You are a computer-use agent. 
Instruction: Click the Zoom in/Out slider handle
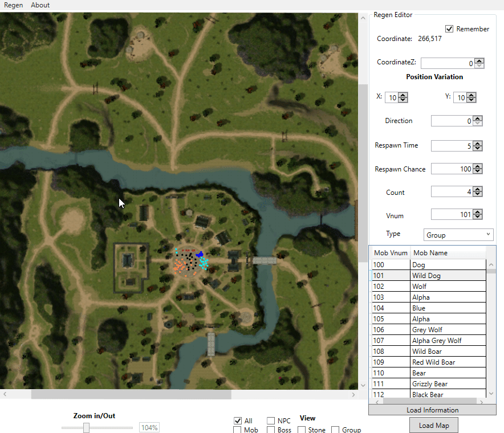pos(86,427)
